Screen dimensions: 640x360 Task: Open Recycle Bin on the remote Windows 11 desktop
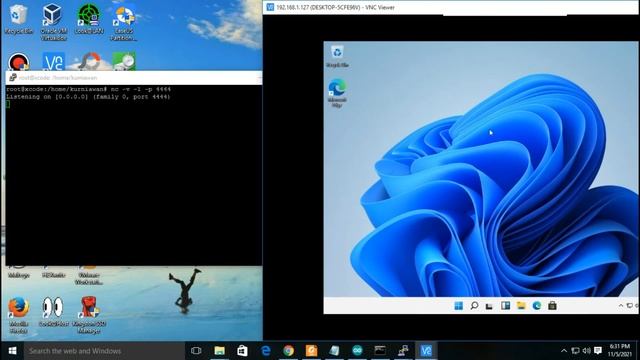337,56
